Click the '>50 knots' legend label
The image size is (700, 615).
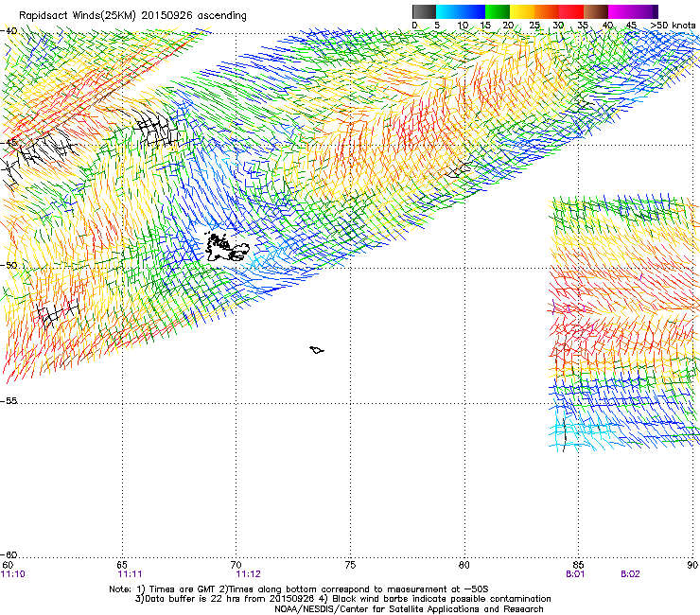pos(673,26)
